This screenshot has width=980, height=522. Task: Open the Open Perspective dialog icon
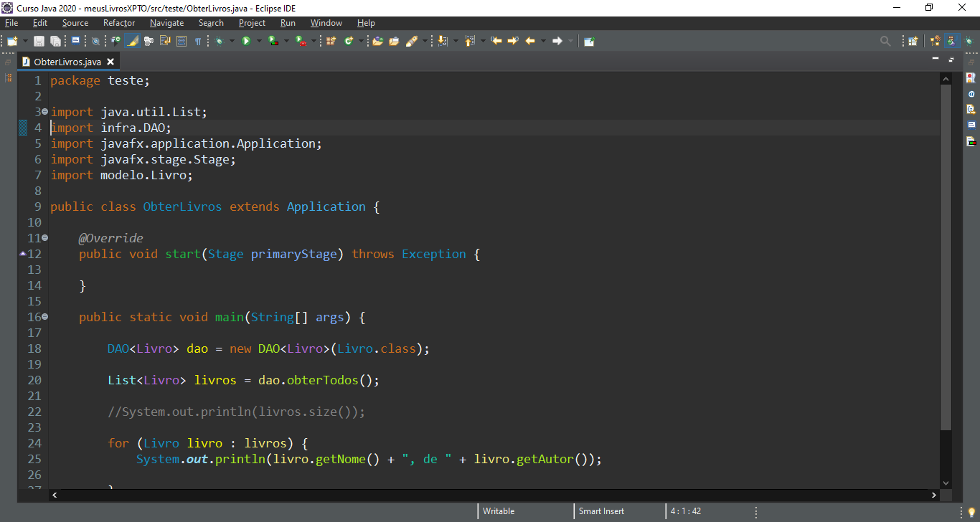point(913,42)
